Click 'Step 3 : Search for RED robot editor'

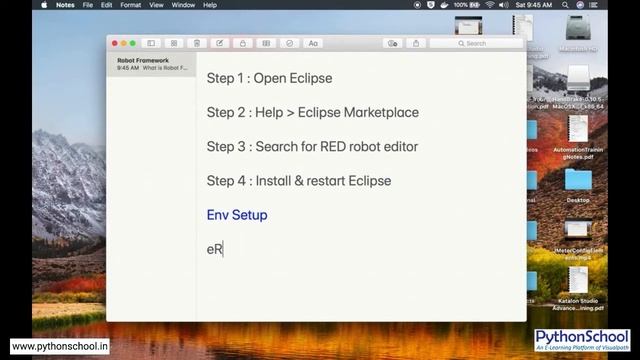click(312, 147)
